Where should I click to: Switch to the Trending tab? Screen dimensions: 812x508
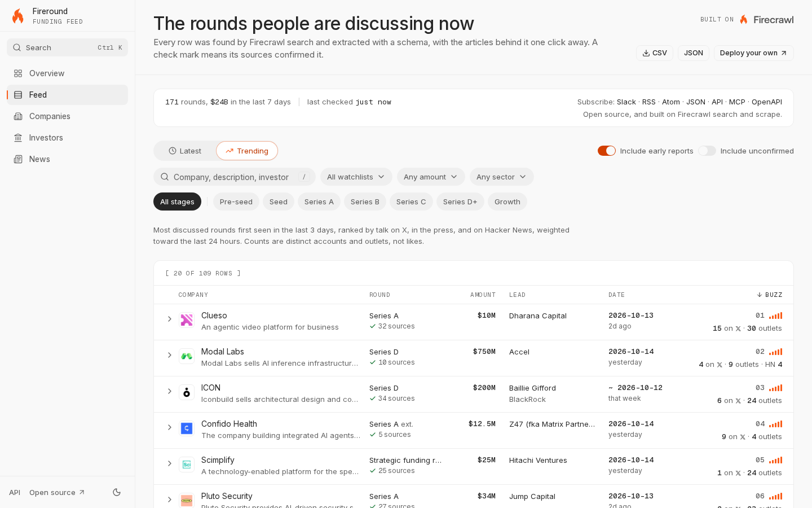tap(247, 151)
